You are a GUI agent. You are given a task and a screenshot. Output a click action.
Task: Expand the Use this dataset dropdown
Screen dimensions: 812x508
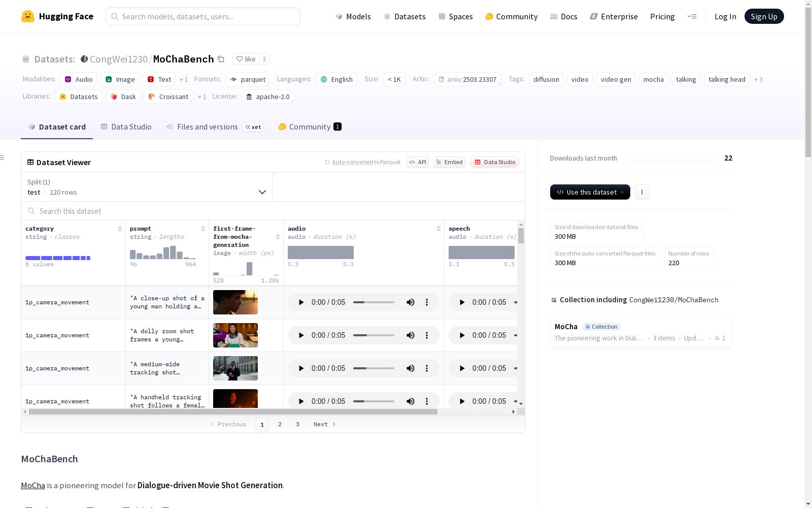click(590, 192)
